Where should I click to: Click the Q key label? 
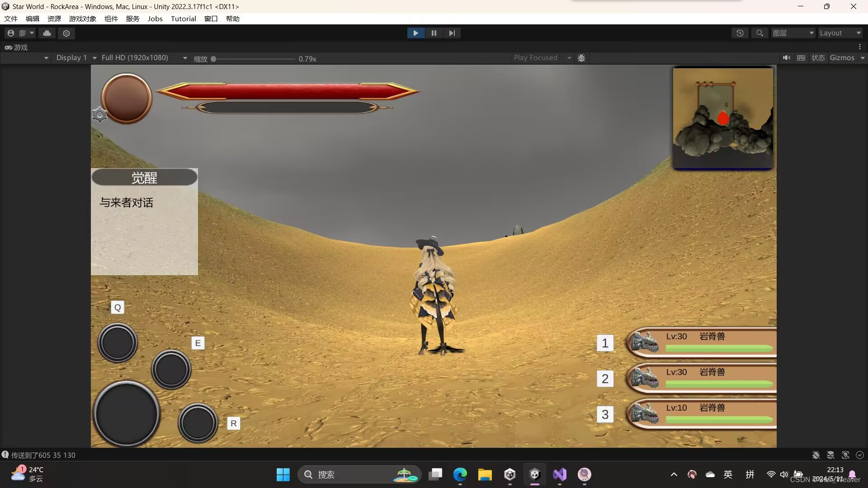(118, 308)
